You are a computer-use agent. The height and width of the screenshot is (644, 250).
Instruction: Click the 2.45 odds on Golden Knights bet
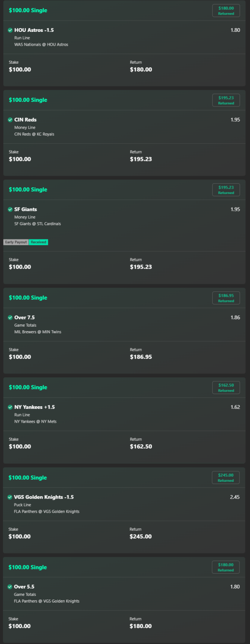235,497
